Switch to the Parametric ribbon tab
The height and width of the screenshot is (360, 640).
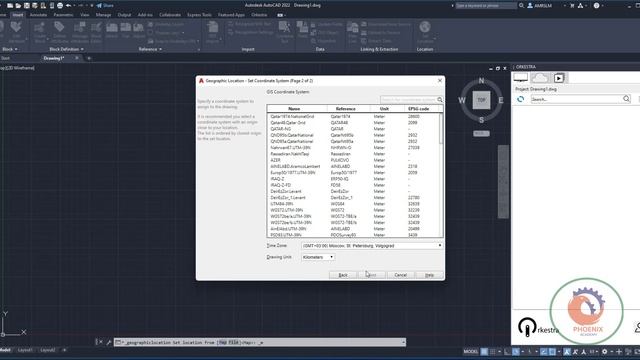point(63,15)
